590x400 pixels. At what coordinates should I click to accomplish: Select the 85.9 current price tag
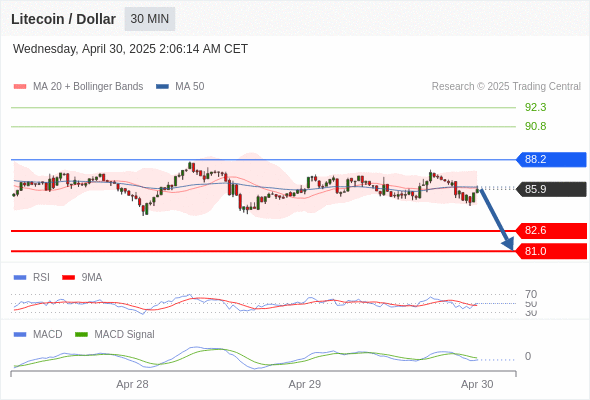tap(551, 189)
